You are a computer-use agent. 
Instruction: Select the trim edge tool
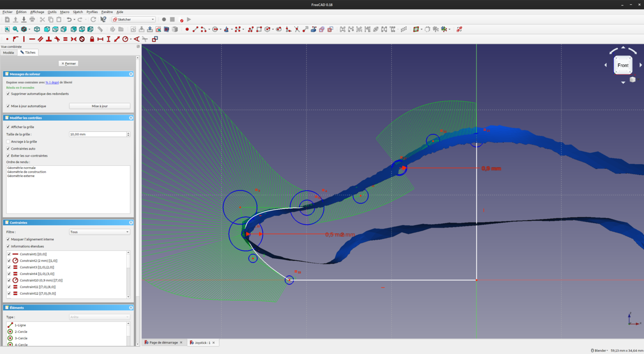pyautogui.click(x=297, y=29)
